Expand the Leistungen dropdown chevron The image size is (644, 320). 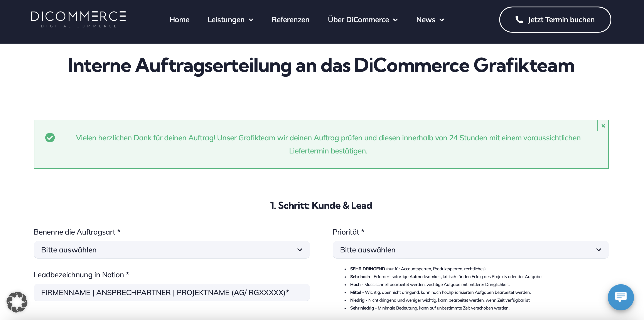point(251,20)
